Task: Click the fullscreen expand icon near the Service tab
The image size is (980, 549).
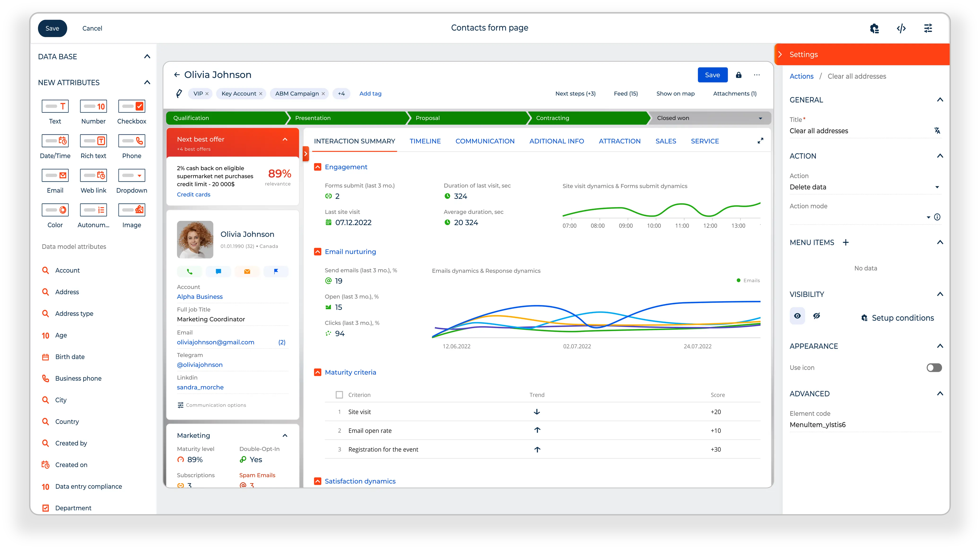Action: tap(761, 141)
